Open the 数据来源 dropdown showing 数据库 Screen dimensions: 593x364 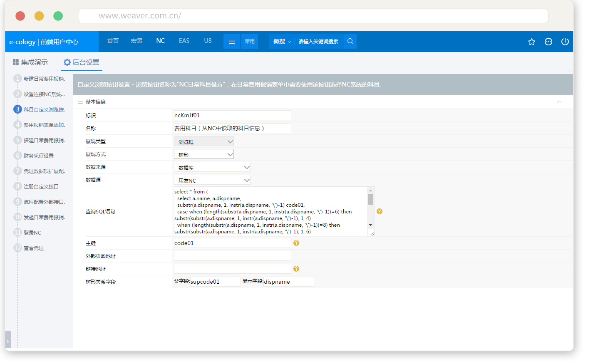pos(212,168)
